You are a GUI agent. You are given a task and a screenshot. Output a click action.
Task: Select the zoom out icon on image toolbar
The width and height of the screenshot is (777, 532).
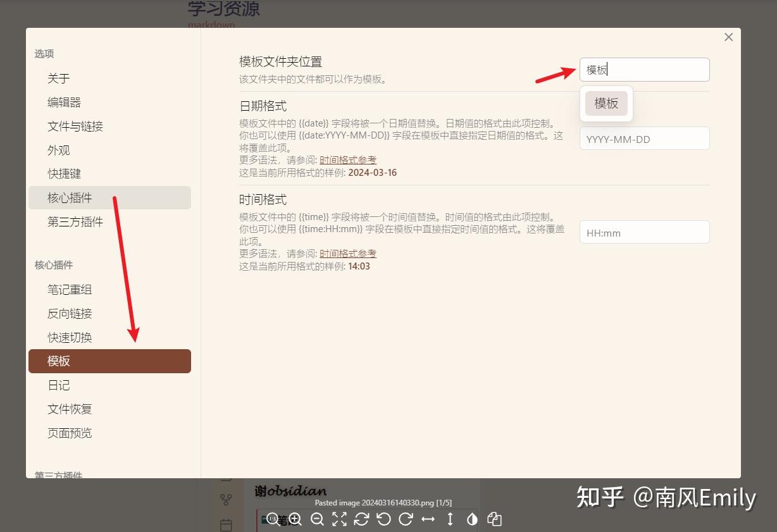pos(317,520)
